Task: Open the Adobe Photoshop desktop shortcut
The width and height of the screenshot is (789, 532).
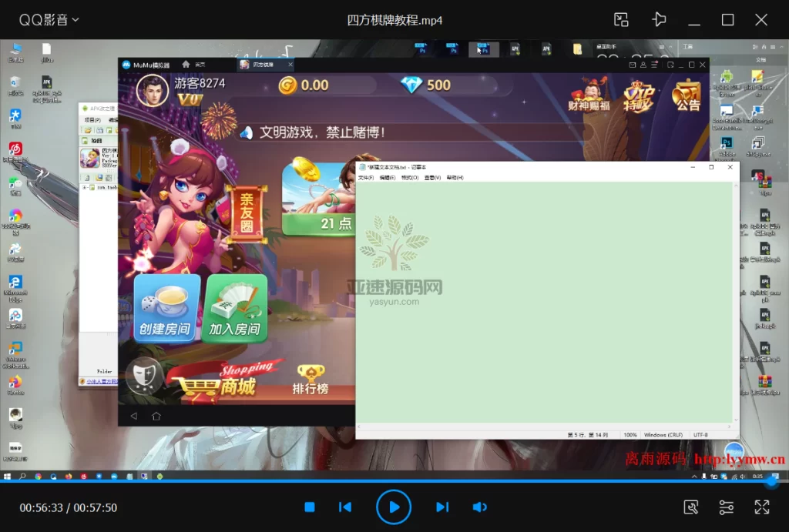Action: (x=727, y=146)
